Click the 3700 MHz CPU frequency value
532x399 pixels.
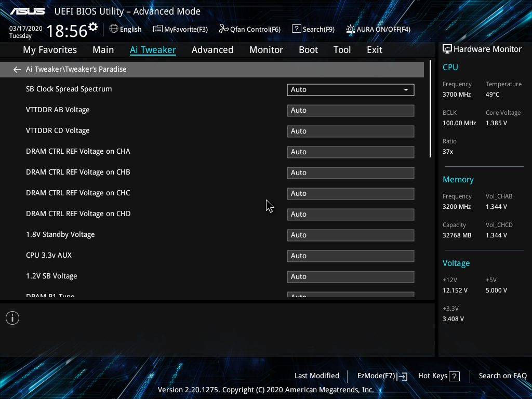click(x=457, y=95)
